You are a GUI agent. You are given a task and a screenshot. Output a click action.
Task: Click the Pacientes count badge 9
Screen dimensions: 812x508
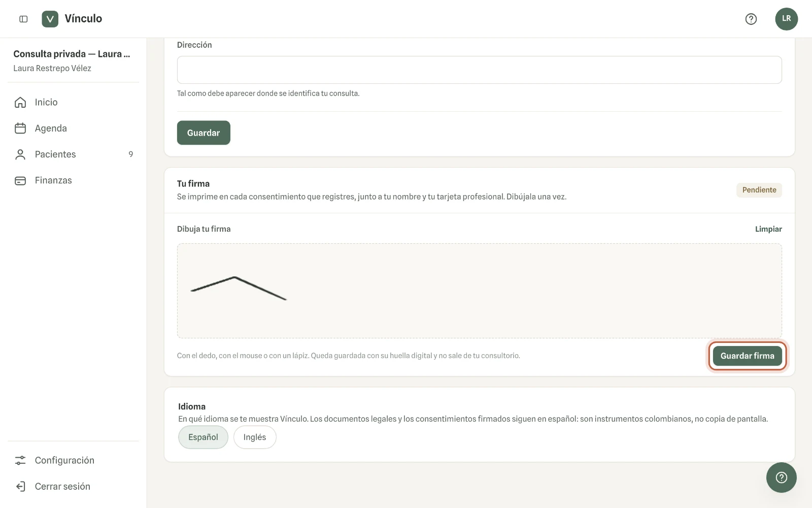point(131,154)
